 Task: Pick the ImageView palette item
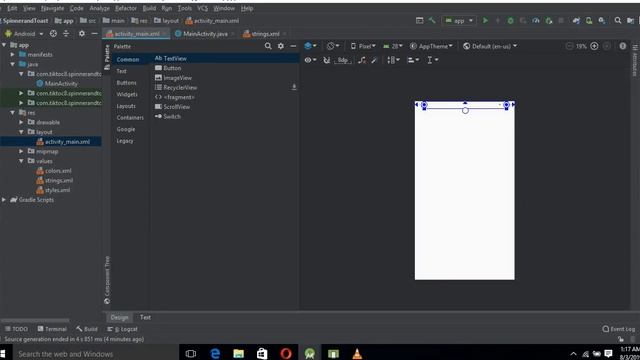(173, 78)
